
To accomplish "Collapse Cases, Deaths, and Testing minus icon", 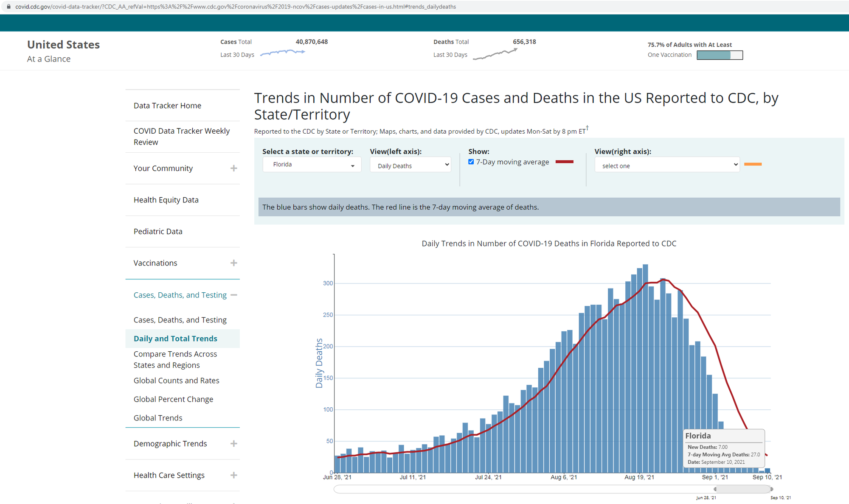I will [233, 295].
